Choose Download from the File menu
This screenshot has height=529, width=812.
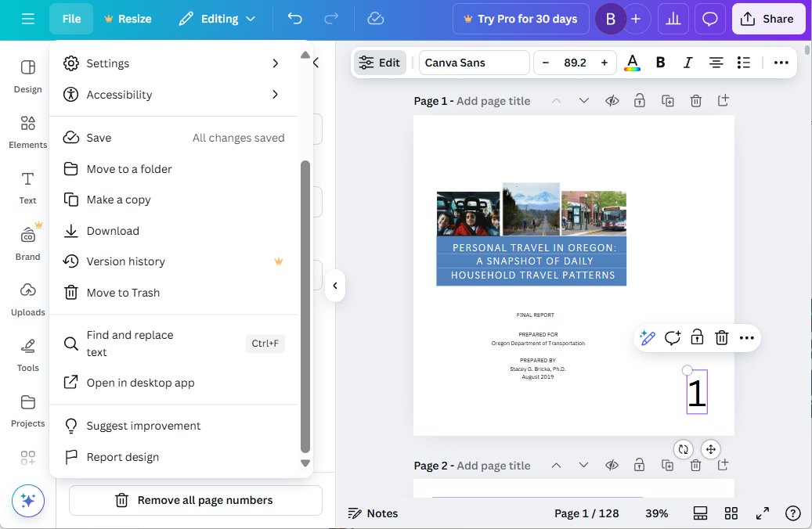(x=112, y=230)
